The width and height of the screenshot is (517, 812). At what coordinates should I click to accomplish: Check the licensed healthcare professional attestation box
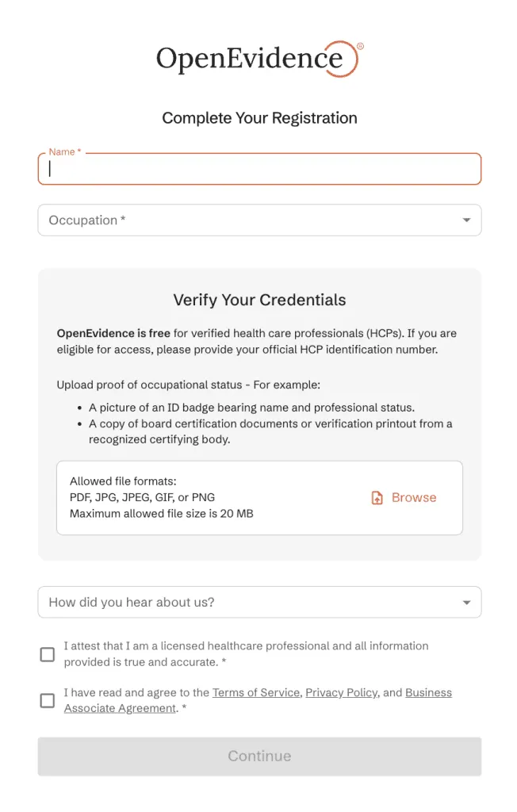pyautogui.click(x=48, y=654)
